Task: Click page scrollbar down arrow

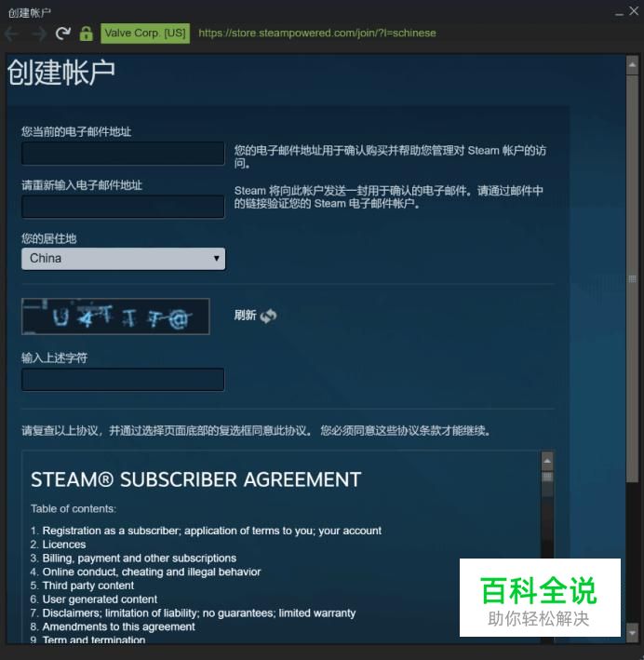Action: [x=632, y=633]
